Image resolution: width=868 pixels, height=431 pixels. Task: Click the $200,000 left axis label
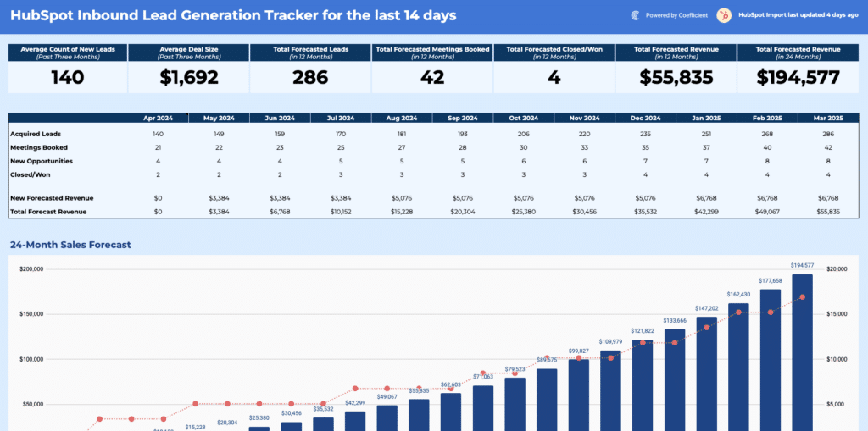point(33,269)
